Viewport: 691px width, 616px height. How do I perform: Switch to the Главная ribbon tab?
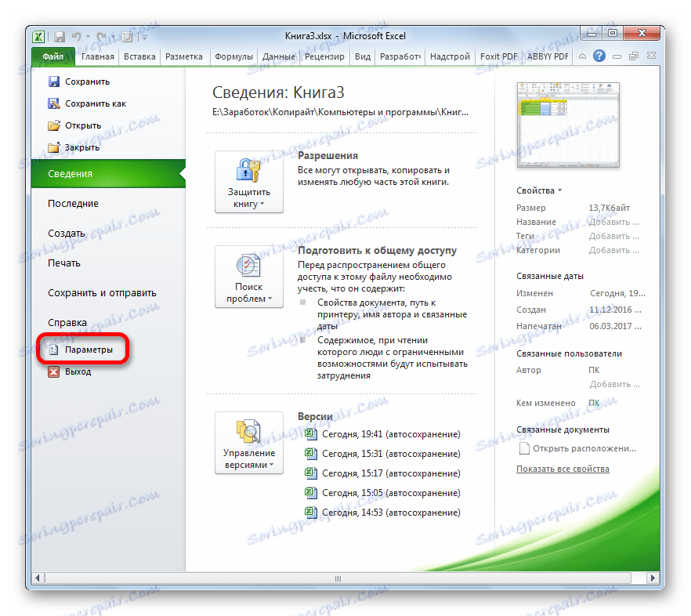pyautogui.click(x=97, y=56)
